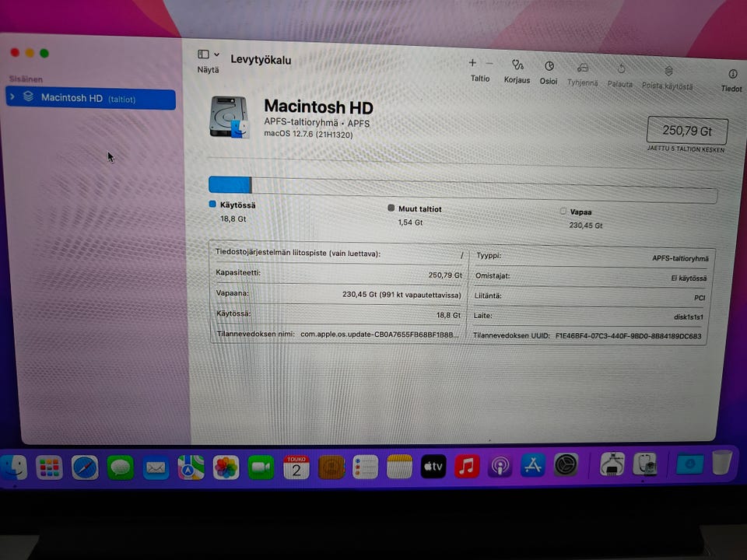Screen dimensions: 747x560
Task: Launch Safari from the Dock
Action: (85, 467)
